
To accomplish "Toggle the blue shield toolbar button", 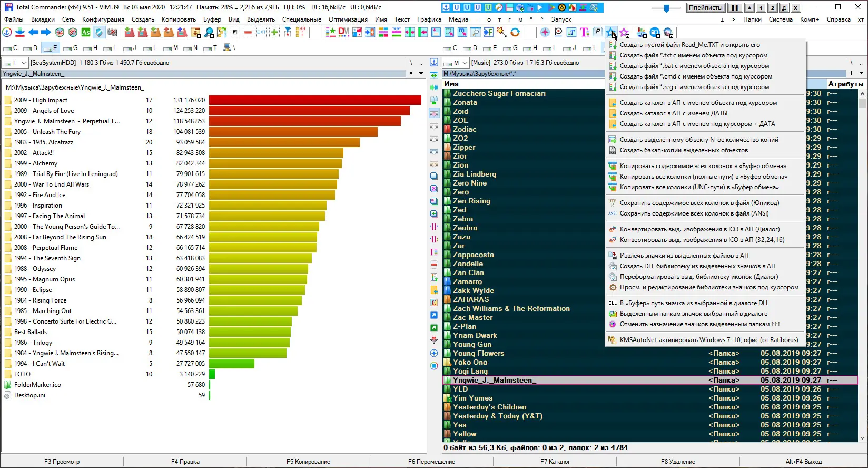I will pos(98,33).
